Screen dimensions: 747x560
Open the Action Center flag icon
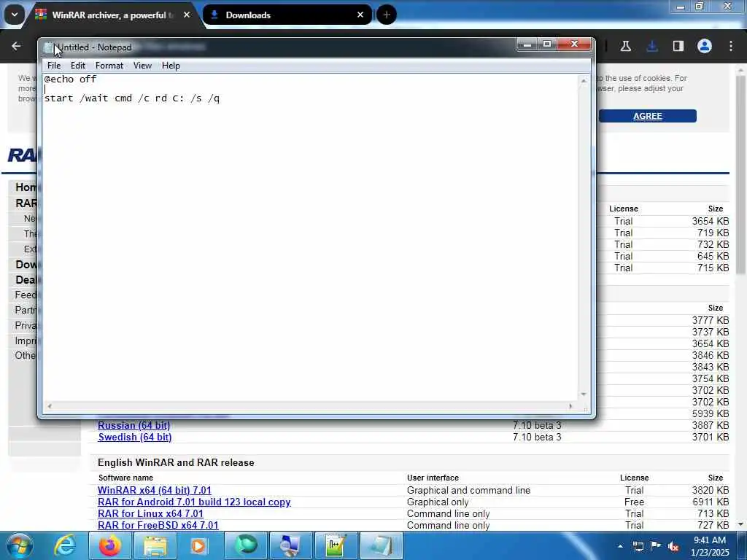(656, 546)
